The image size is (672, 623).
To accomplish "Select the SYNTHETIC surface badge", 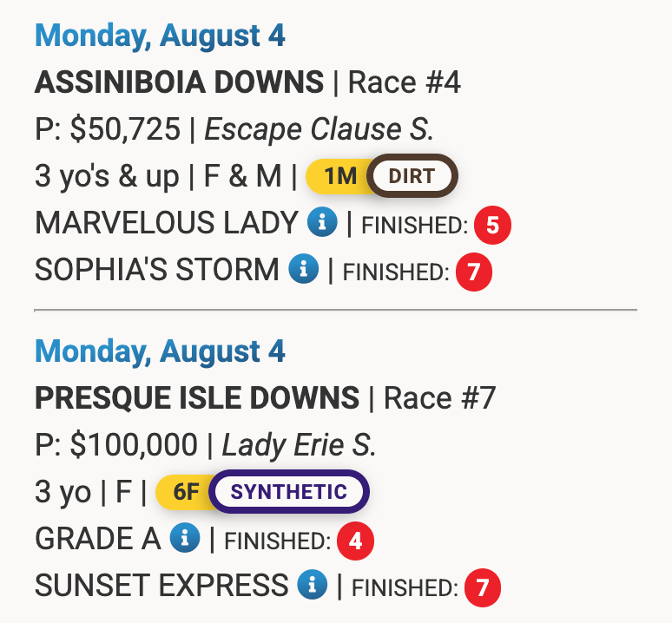I will click(289, 492).
